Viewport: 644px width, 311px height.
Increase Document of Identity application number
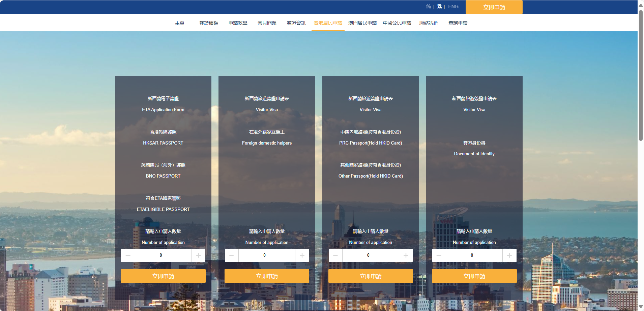tap(509, 255)
